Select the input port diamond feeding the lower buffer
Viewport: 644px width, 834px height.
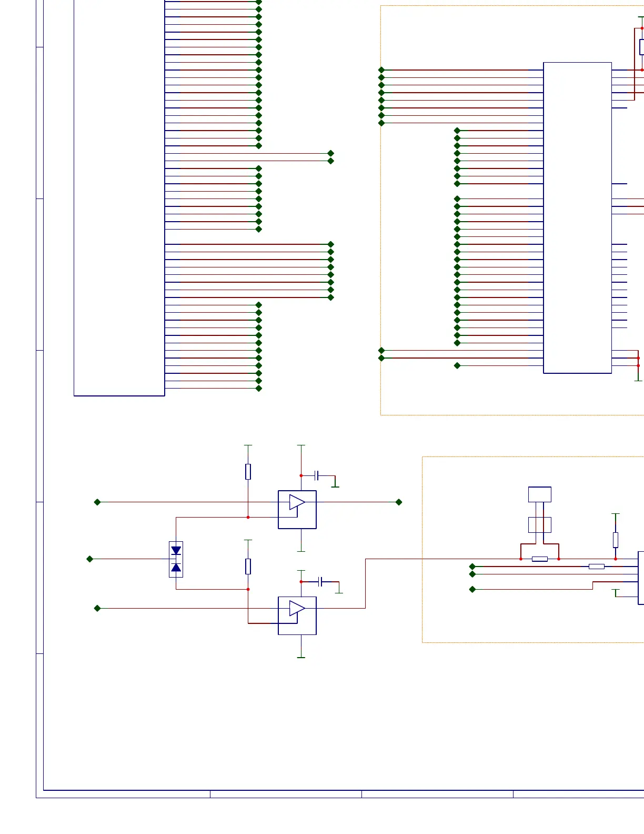pos(97,609)
